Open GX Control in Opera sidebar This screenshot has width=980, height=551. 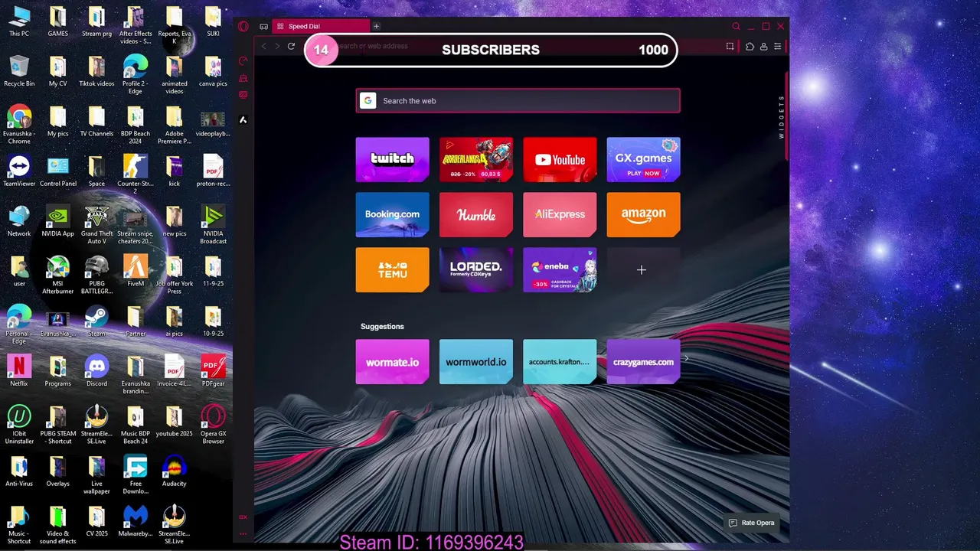tap(243, 60)
